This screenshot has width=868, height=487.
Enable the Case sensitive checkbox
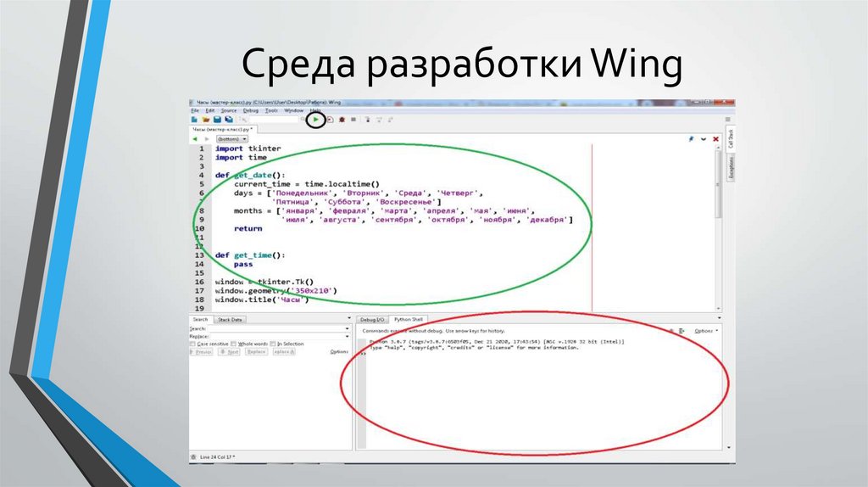point(192,344)
